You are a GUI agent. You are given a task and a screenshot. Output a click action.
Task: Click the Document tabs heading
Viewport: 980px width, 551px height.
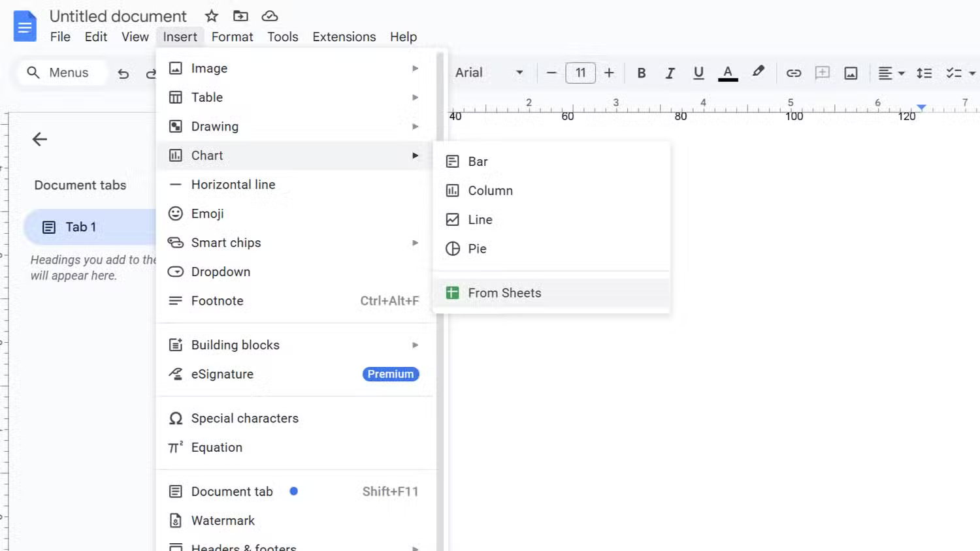click(80, 185)
